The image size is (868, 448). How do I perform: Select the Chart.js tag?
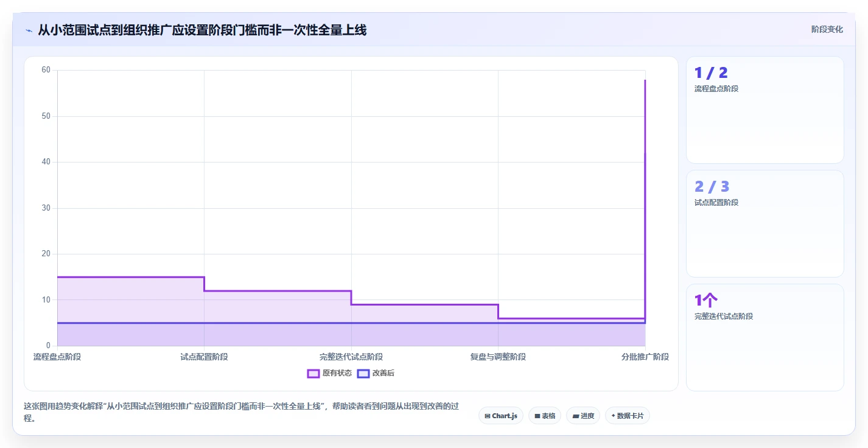pos(501,416)
